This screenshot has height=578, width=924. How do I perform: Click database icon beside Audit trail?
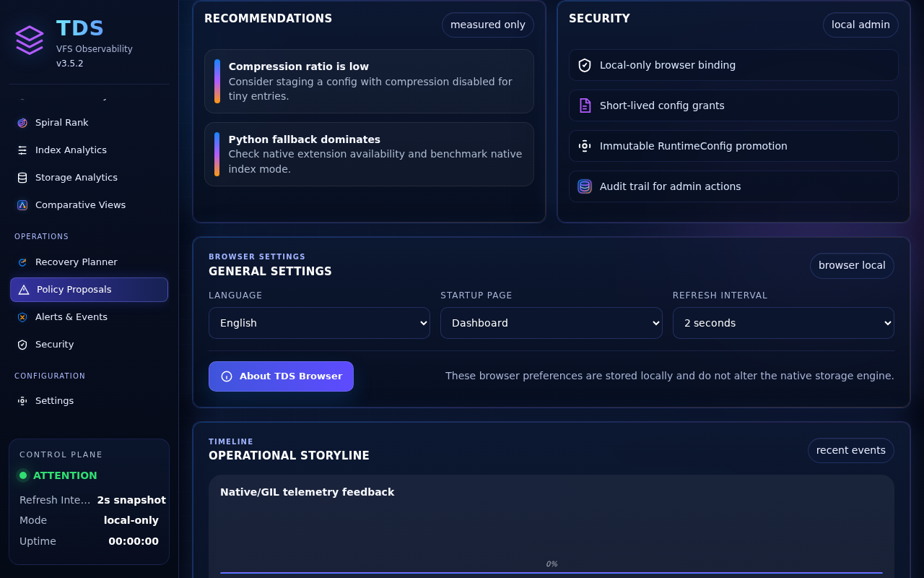[585, 186]
